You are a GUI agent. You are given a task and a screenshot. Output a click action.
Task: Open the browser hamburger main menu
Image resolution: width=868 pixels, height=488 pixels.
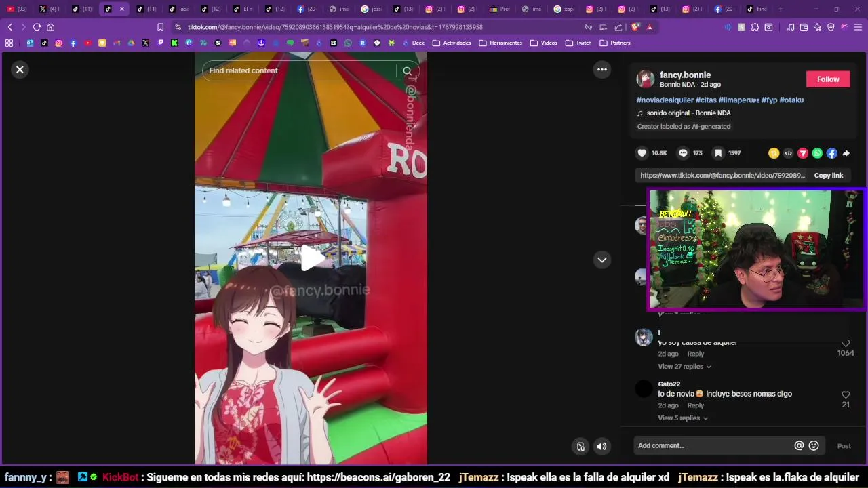coord(858,27)
